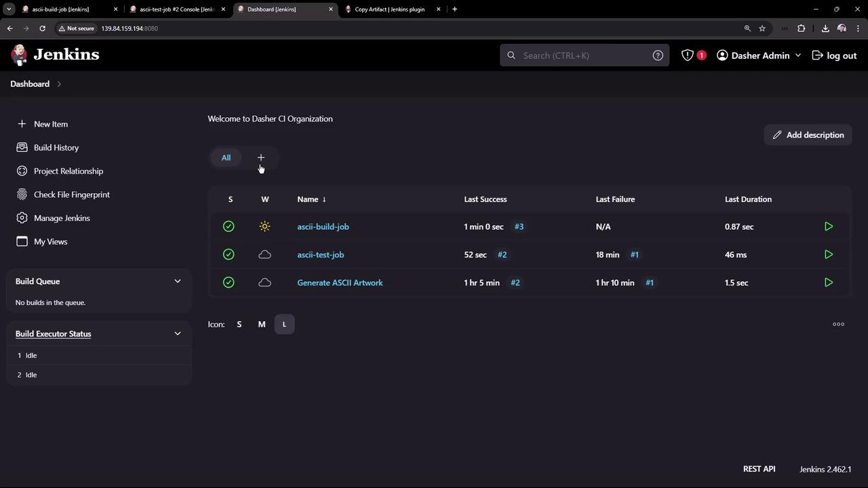Sort by the Last Success column header
This screenshot has height=488, width=868.
[x=486, y=199]
